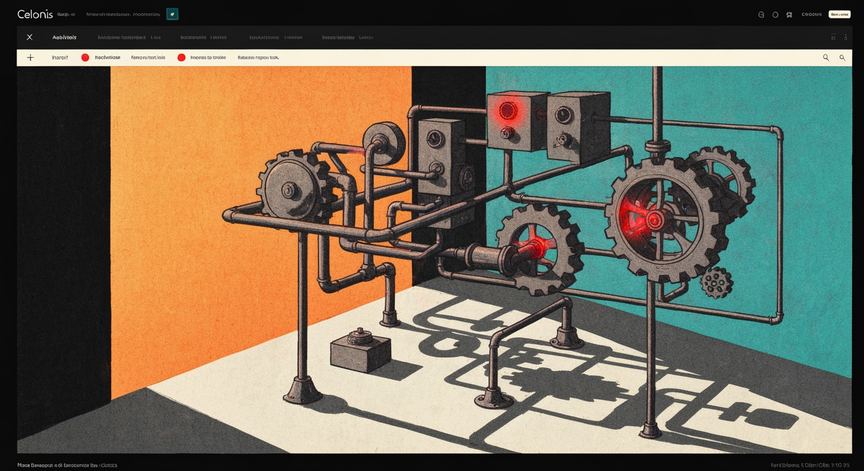Click the teal square icon beside the header text
Screen dimensions: 864x471
[172, 14]
